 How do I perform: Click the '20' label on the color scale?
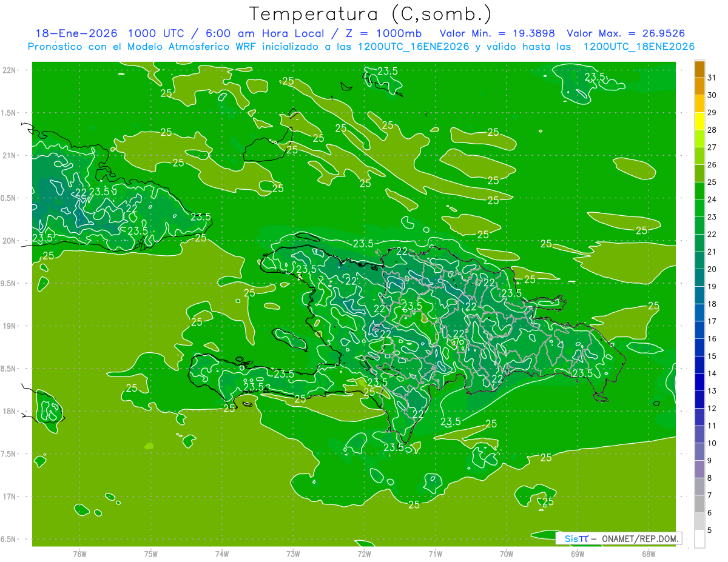tap(712, 269)
